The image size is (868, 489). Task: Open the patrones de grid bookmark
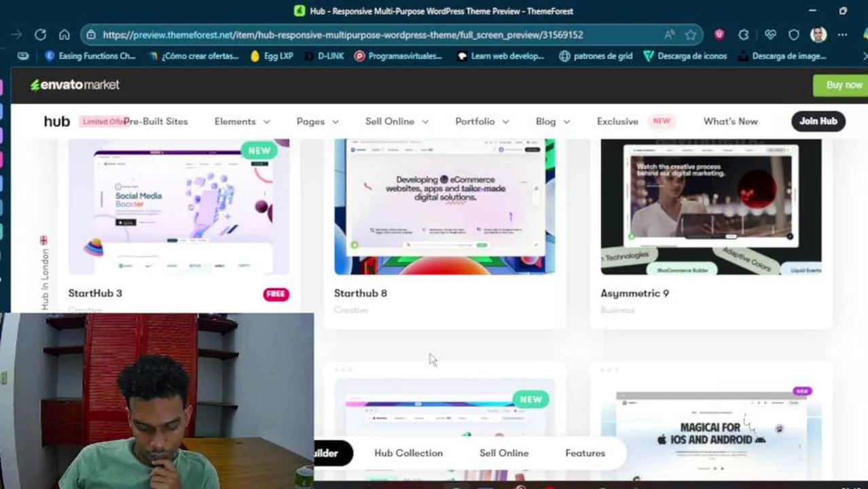[596, 56]
